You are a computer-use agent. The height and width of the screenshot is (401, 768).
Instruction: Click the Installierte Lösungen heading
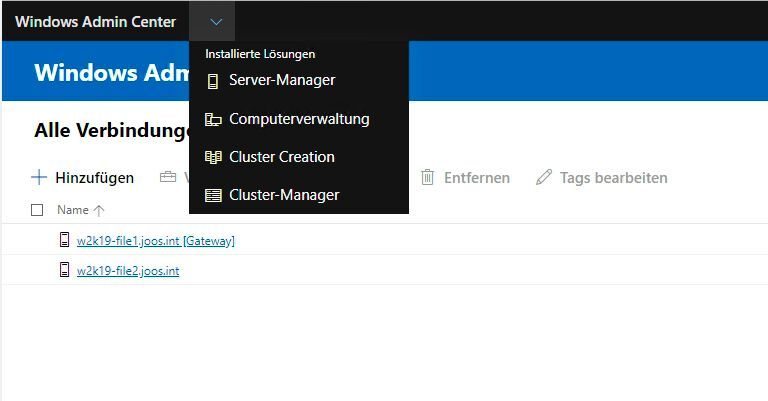pos(260,54)
